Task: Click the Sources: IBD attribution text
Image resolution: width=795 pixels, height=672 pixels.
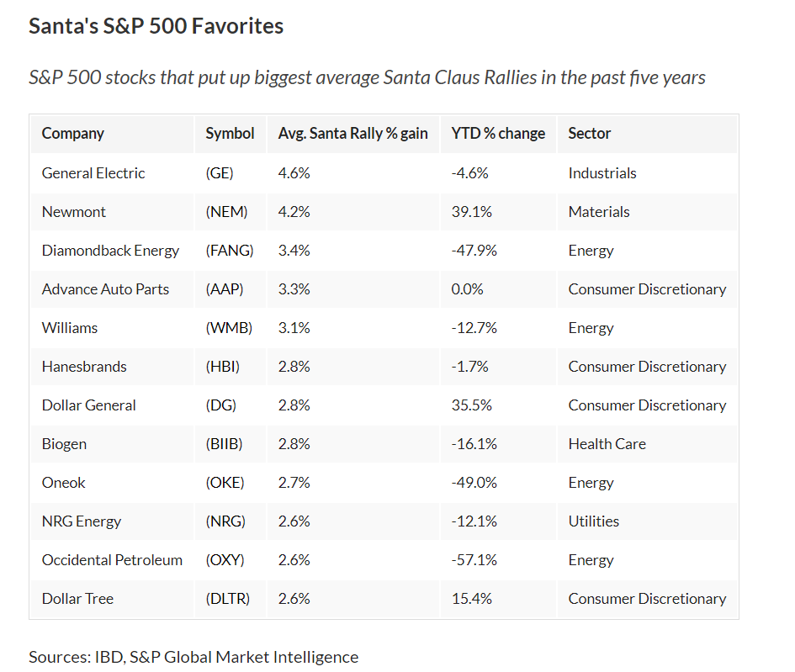Action: (x=193, y=657)
